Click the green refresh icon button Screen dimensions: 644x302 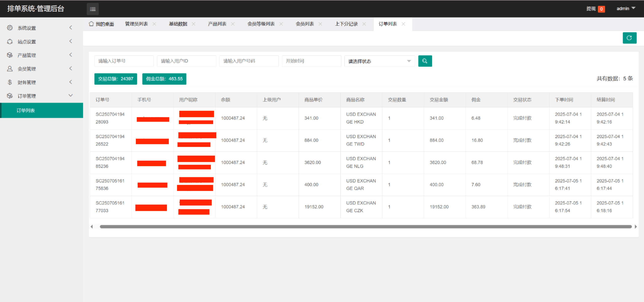point(629,38)
